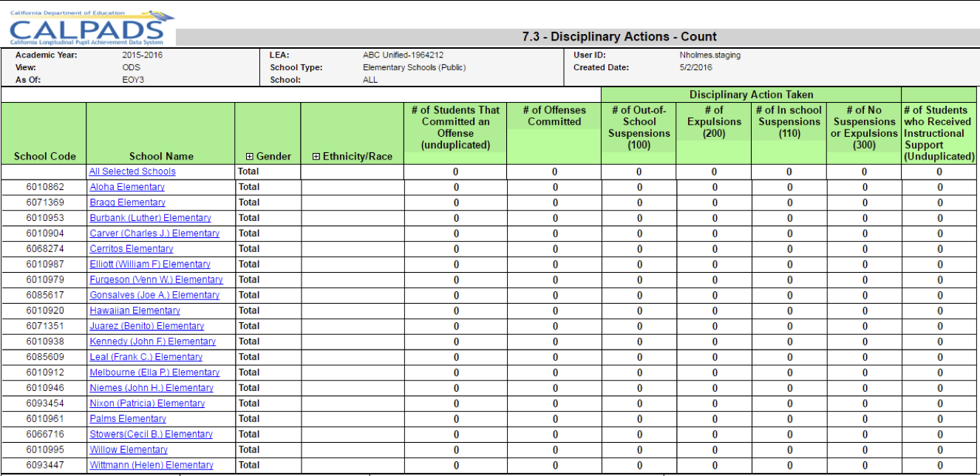Open Nixon (Patricia) Elementary link
Screen dimensions: 980x476
point(147,404)
